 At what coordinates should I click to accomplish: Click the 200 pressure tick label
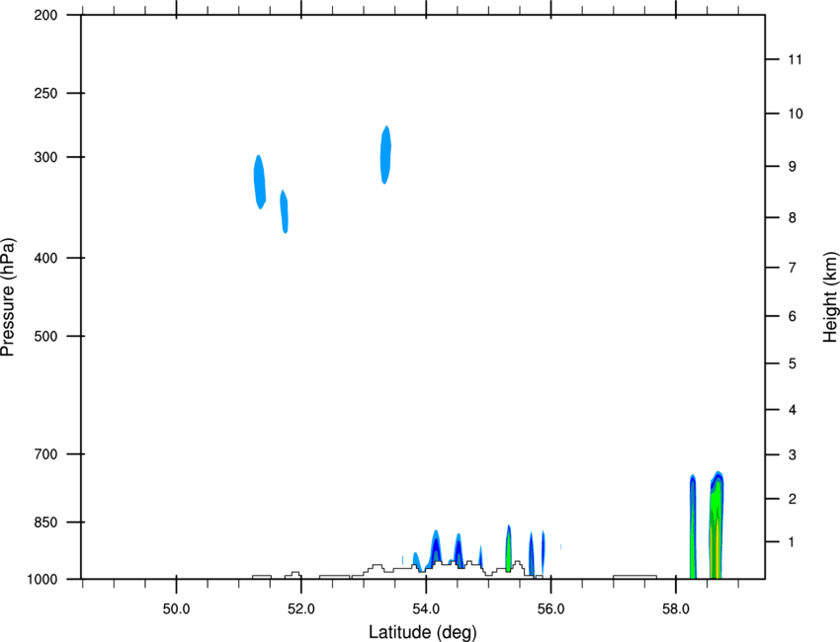click(x=45, y=15)
